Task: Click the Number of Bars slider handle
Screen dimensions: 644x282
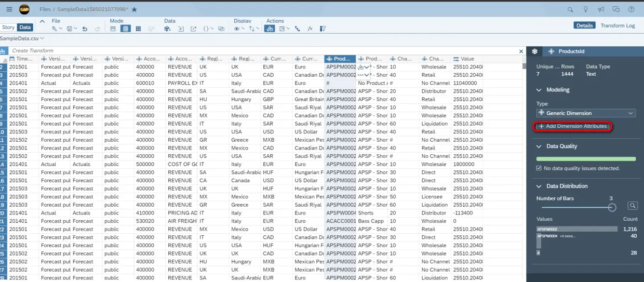Action: coord(612,207)
